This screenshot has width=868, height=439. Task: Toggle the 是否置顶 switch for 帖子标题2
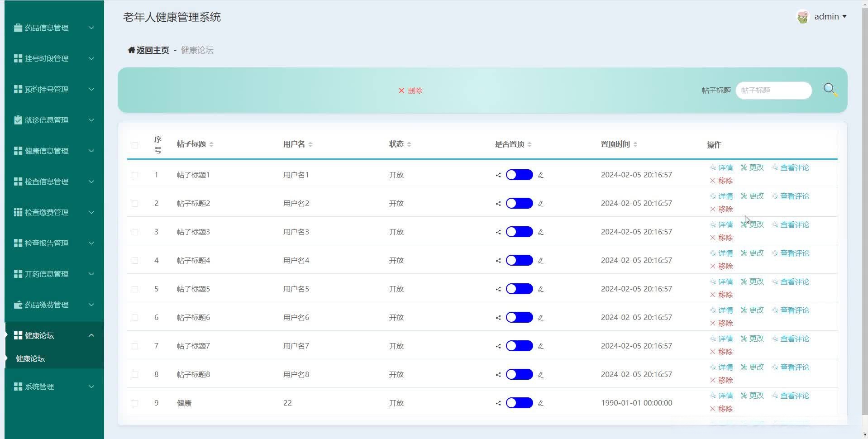tap(519, 204)
